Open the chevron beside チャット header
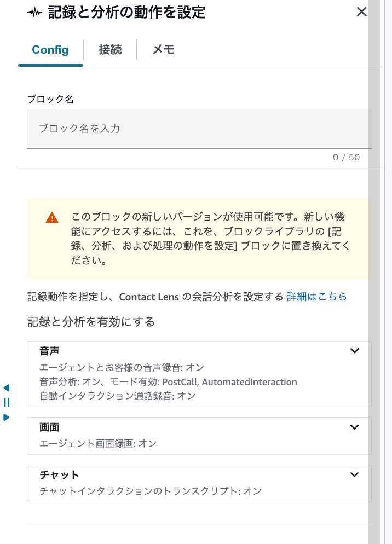 (x=355, y=475)
